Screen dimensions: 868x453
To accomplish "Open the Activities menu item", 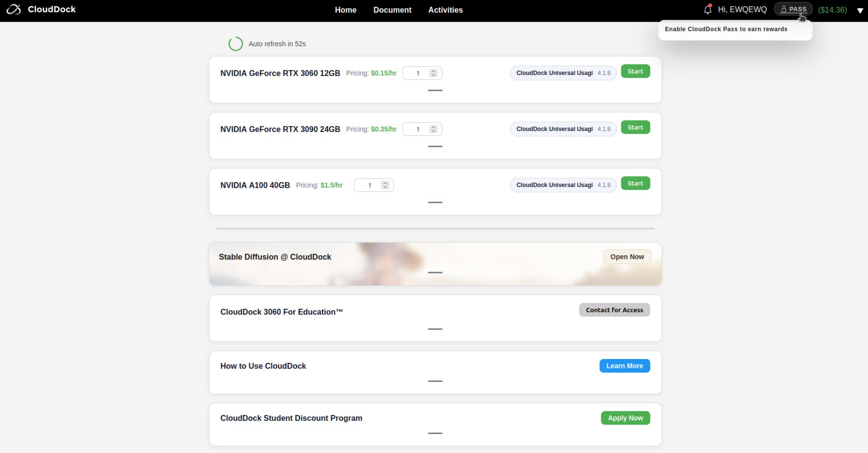I will pos(445,10).
